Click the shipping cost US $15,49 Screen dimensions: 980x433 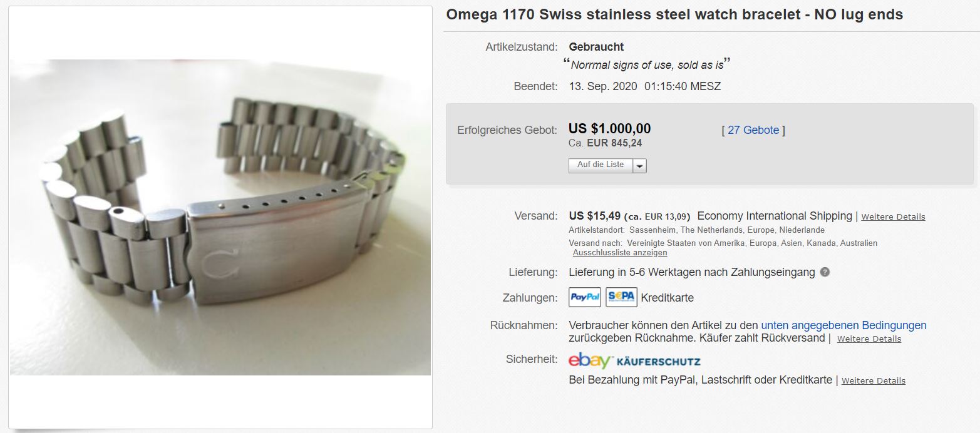point(594,216)
